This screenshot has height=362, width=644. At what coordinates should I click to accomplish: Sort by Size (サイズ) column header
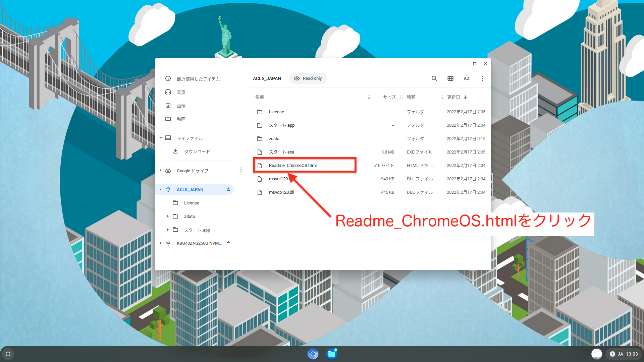click(x=389, y=97)
